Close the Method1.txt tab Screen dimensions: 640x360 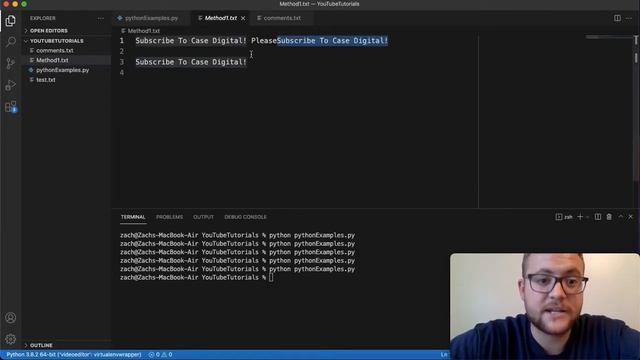[243, 18]
